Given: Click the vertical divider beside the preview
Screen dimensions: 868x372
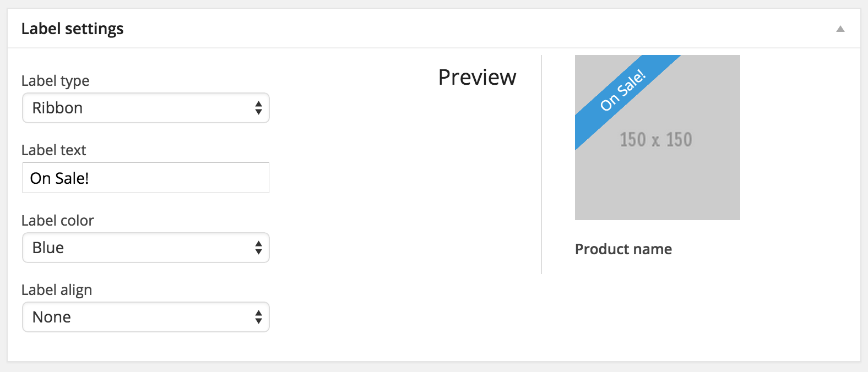Looking at the screenshot, I should tap(541, 165).
